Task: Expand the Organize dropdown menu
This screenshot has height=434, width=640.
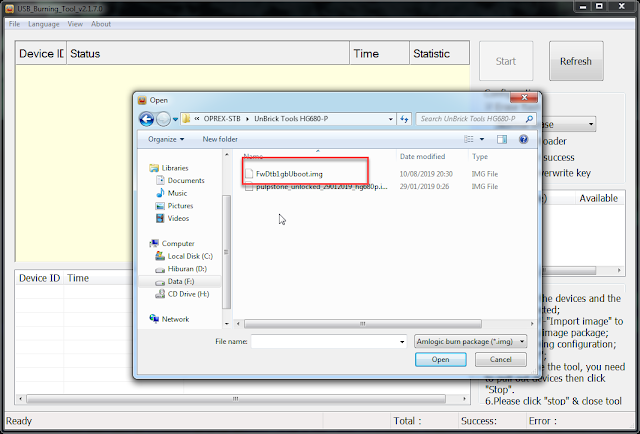Action: [x=166, y=139]
